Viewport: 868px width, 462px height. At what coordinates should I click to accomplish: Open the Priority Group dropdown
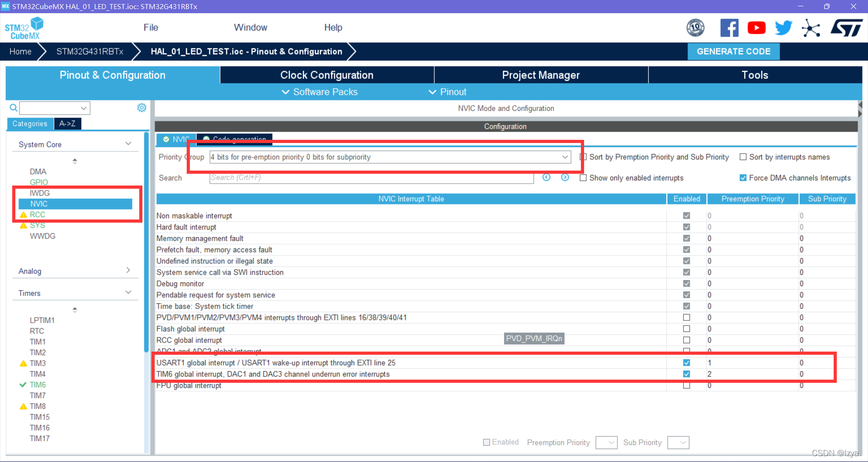(x=390, y=157)
